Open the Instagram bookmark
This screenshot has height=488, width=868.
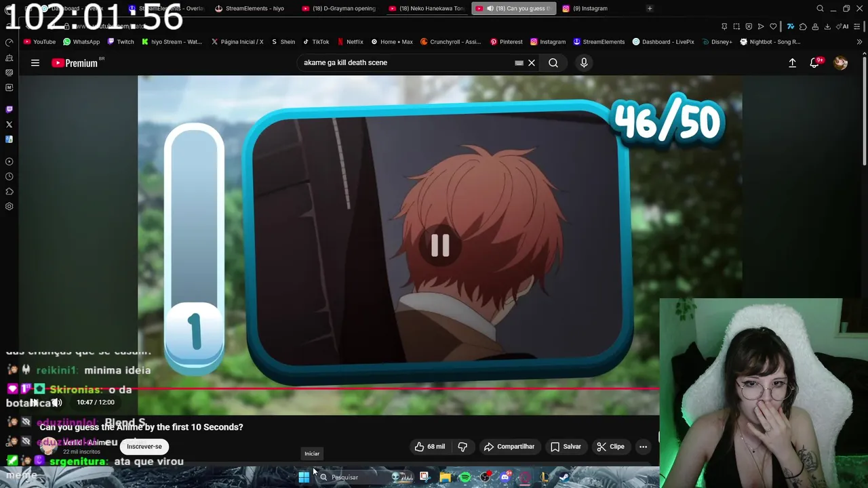548,42
